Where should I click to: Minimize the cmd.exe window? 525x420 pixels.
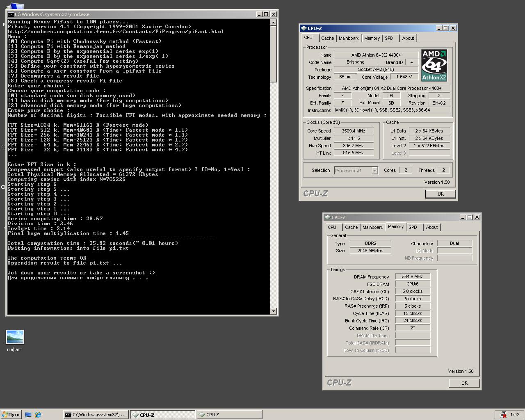pos(259,14)
